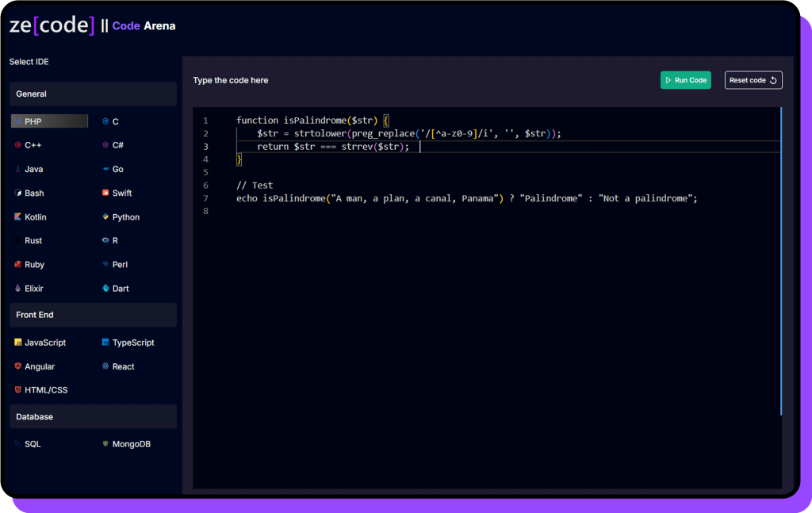
Task: Select the React atom icon
Action: pyautogui.click(x=105, y=366)
